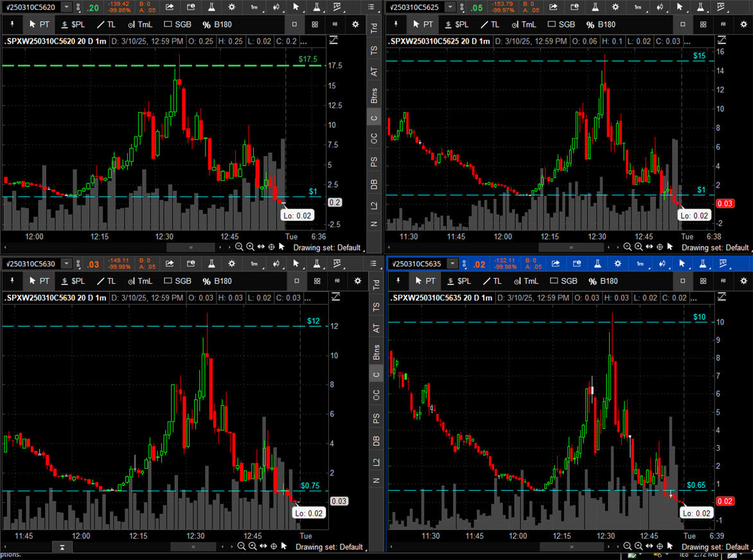
Task: Select the trendline TL tool in C5620 chart
Action: 105,24
